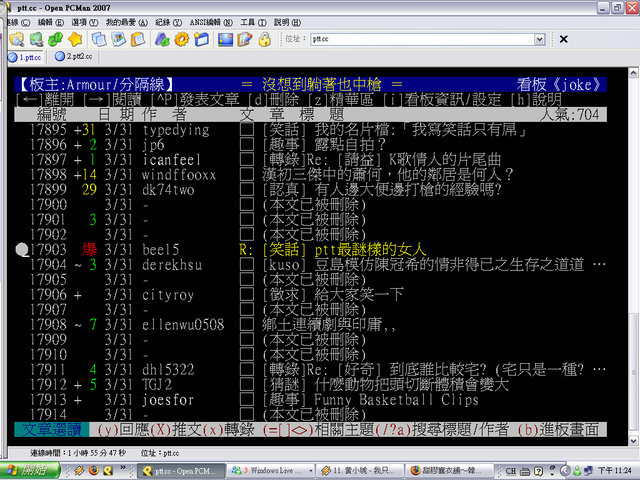Select article 17906 by cityroy
Screen dimensions: 640x480
coord(310,295)
